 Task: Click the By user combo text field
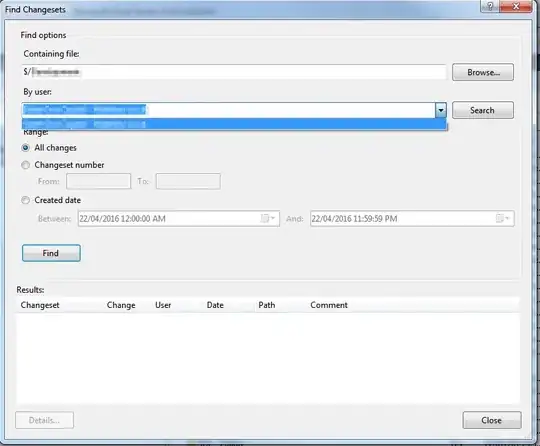pos(228,110)
